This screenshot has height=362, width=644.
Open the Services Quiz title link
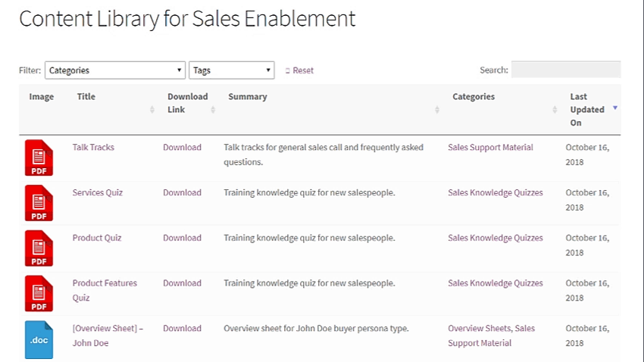coord(97,192)
